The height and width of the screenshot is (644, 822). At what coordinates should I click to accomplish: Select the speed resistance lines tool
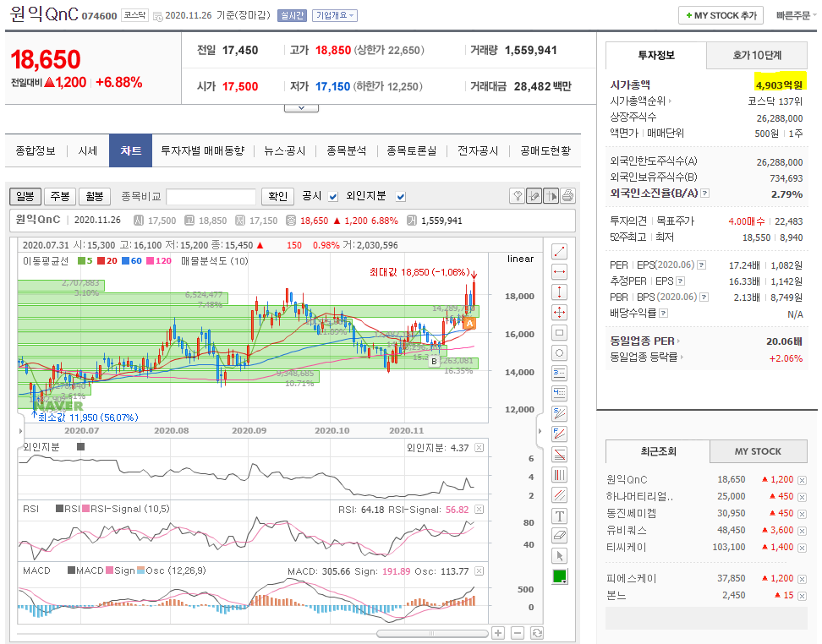point(559,413)
